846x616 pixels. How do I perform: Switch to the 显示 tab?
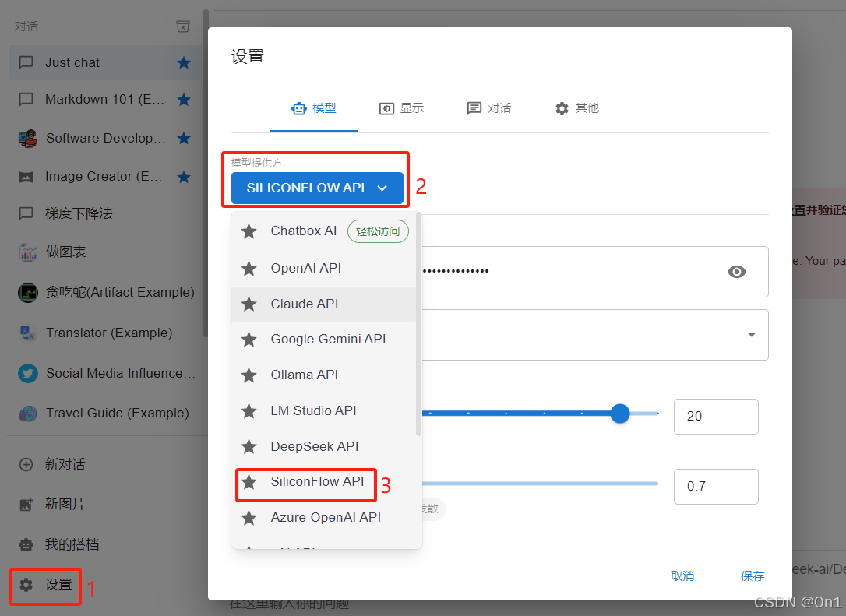tap(401, 108)
